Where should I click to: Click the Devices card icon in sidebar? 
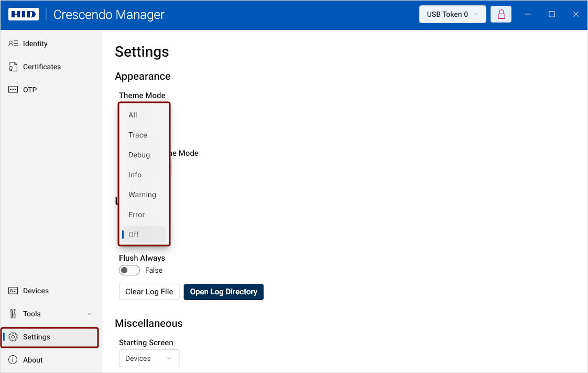(13, 291)
